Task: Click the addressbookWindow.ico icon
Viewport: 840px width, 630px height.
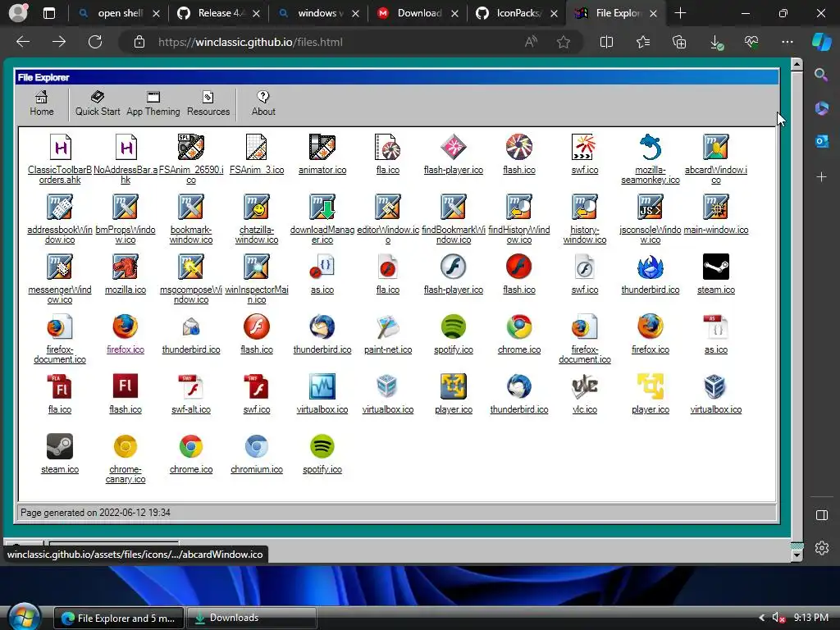Action: click(60, 207)
